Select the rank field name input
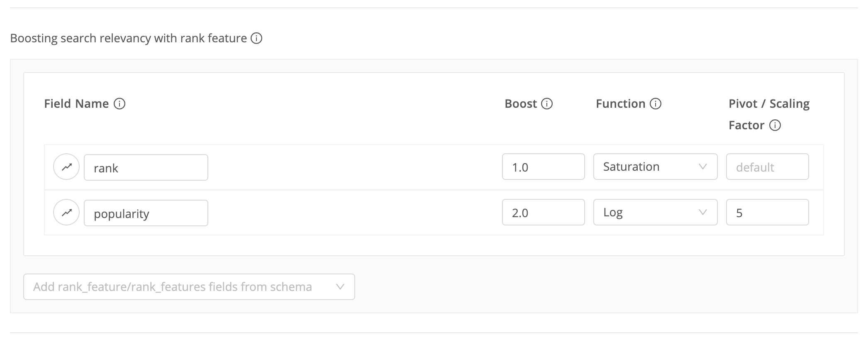 click(x=146, y=167)
